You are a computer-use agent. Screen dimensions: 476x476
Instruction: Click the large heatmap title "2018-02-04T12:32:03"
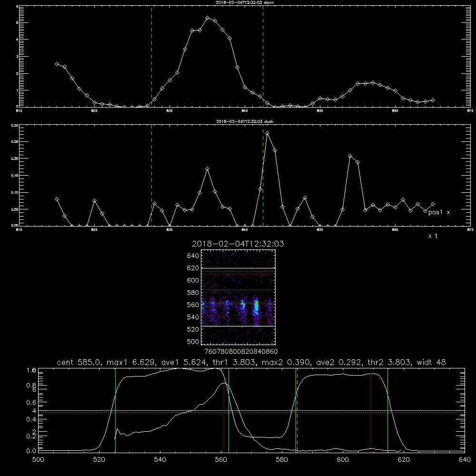[x=238, y=244]
